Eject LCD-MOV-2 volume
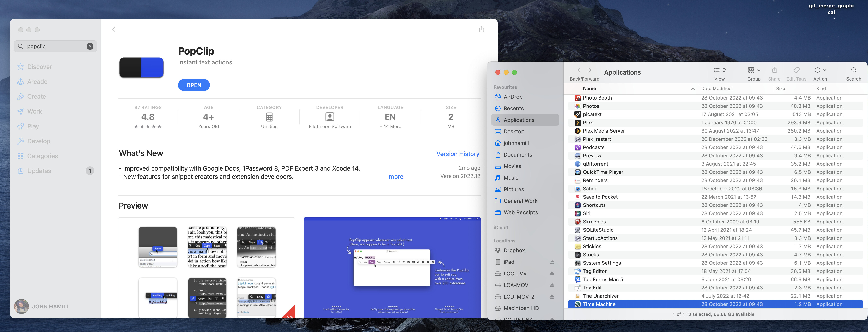Image resolution: width=868 pixels, height=332 pixels. pyautogui.click(x=552, y=297)
